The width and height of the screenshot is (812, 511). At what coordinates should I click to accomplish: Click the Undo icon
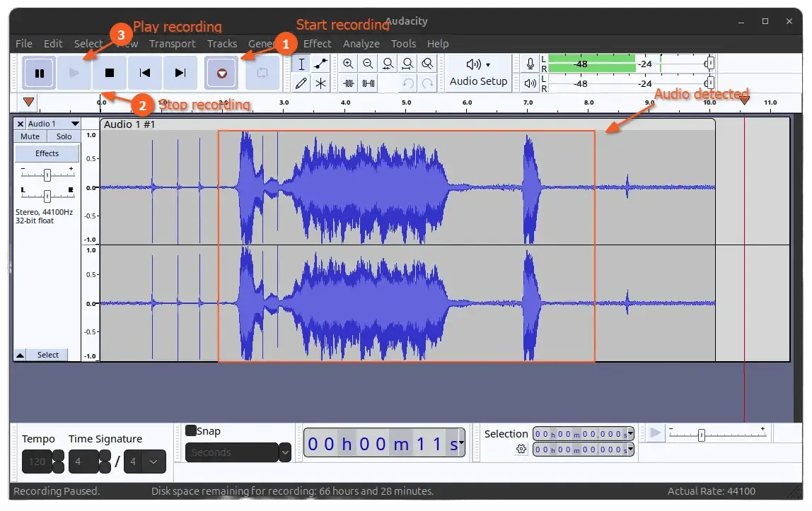tap(408, 83)
